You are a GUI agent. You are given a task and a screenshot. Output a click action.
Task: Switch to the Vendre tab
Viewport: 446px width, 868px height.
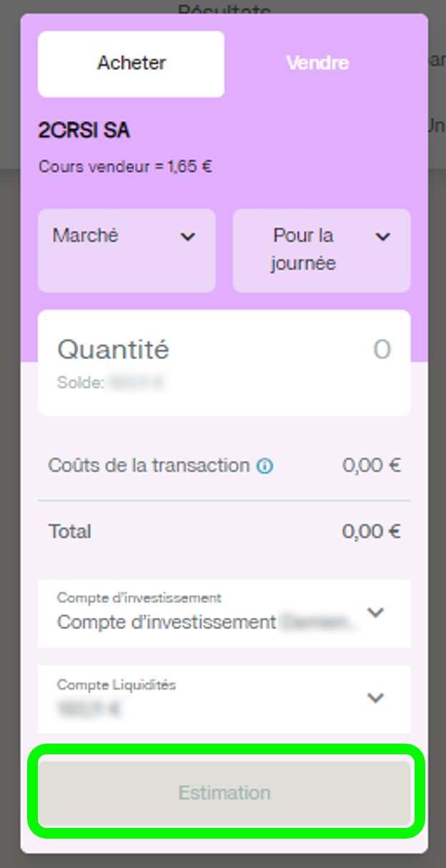tap(317, 64)
